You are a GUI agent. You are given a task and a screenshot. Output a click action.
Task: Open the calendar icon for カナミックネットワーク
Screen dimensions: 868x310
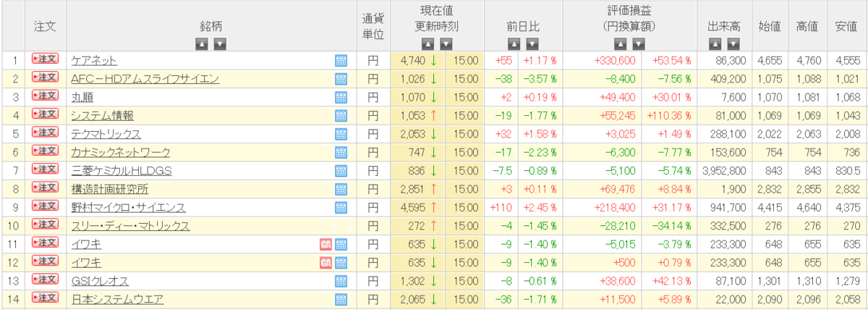[x=341, y=153]
